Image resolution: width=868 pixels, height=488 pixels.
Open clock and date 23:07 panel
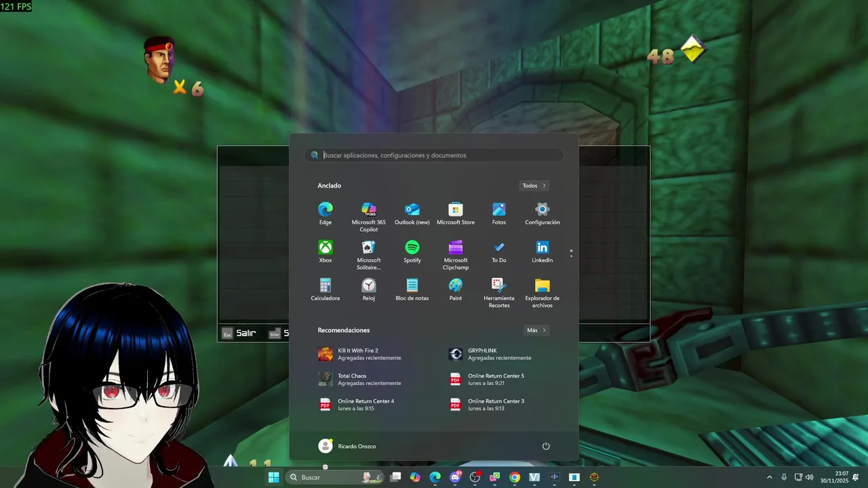click(834, 477)
